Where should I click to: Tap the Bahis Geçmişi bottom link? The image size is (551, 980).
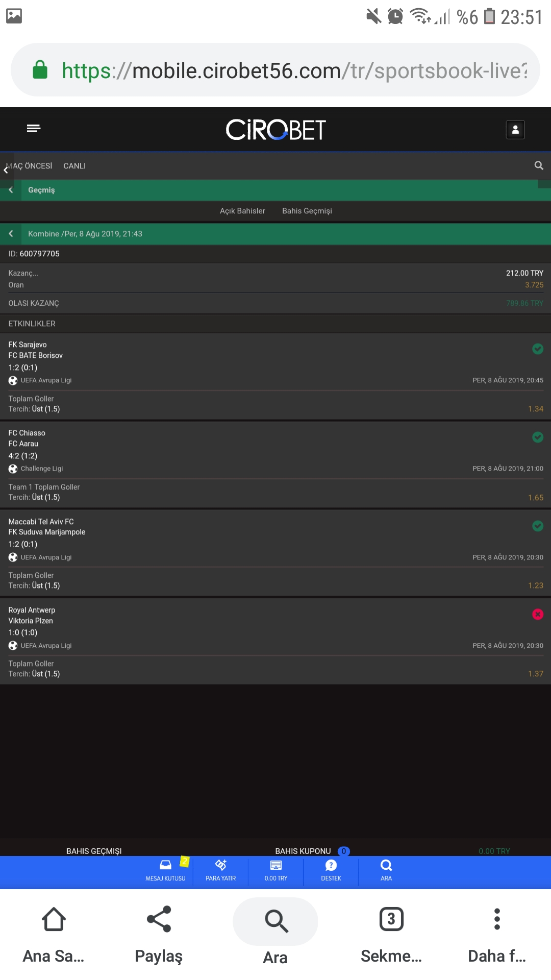pos(94,851)
